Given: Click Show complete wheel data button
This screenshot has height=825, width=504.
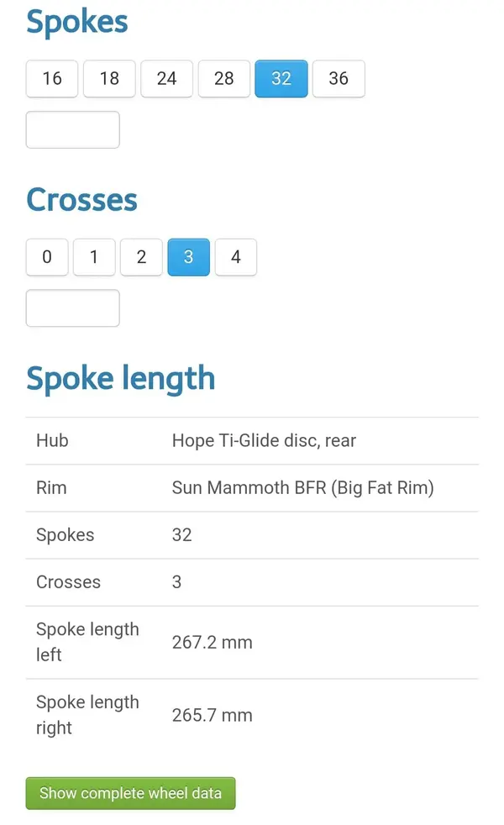Looking at the screenshot, I should [130, 793].
